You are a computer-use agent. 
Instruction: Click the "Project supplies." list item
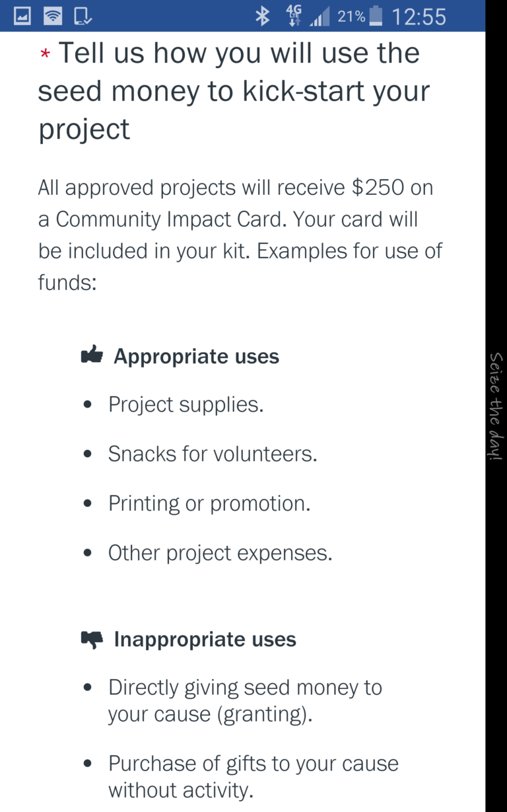tap(186, 404)
